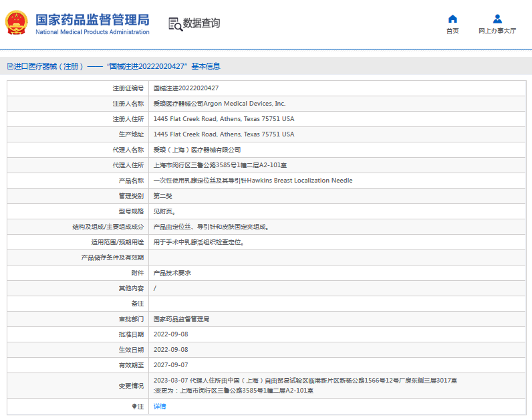
Task: Select the 2023-03-07 change record text
Action: click(305, 386)
